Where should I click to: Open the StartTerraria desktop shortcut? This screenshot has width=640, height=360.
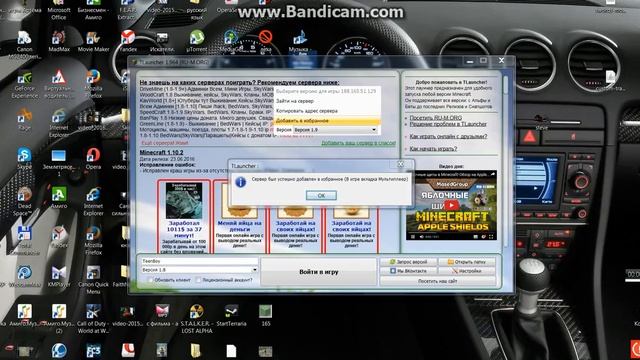231,316
